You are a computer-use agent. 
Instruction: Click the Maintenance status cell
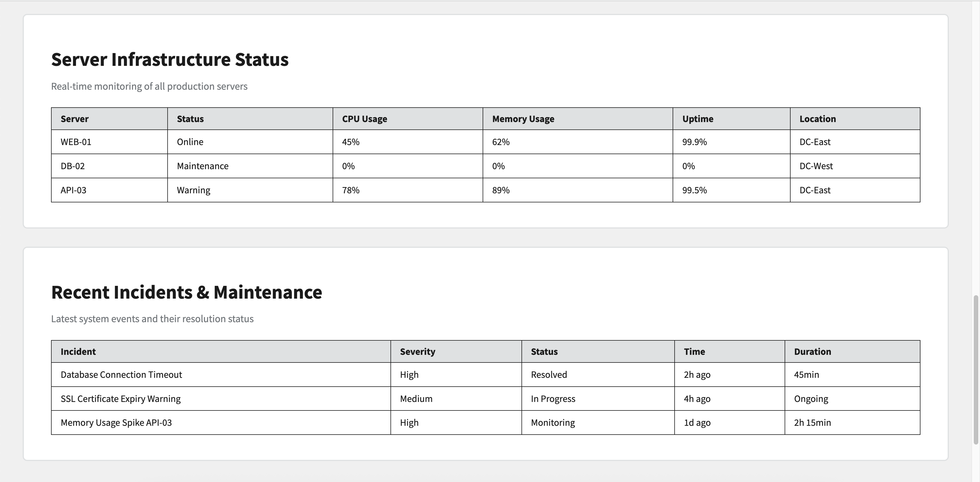(x=203, y=166)
